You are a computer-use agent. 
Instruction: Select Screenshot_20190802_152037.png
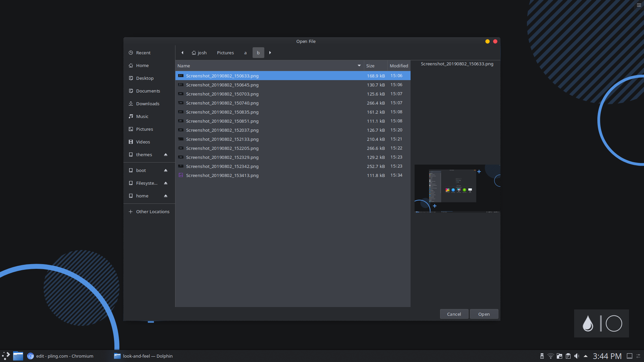coord(293,130)
